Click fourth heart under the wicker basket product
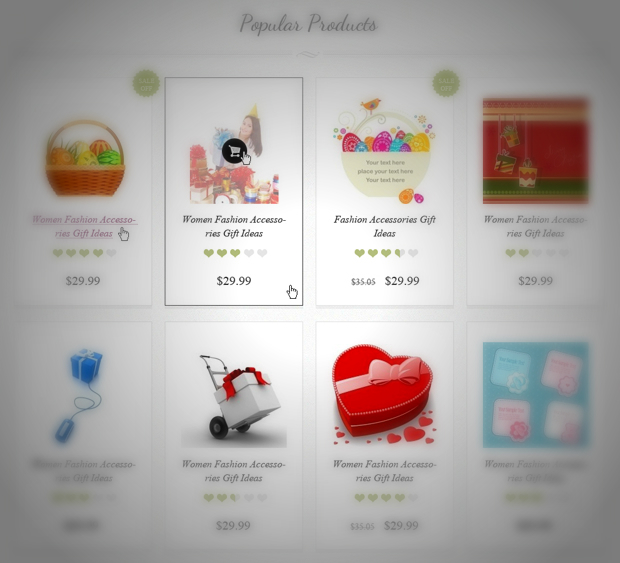This screenshot has width=620, height=563. point(98,253)
